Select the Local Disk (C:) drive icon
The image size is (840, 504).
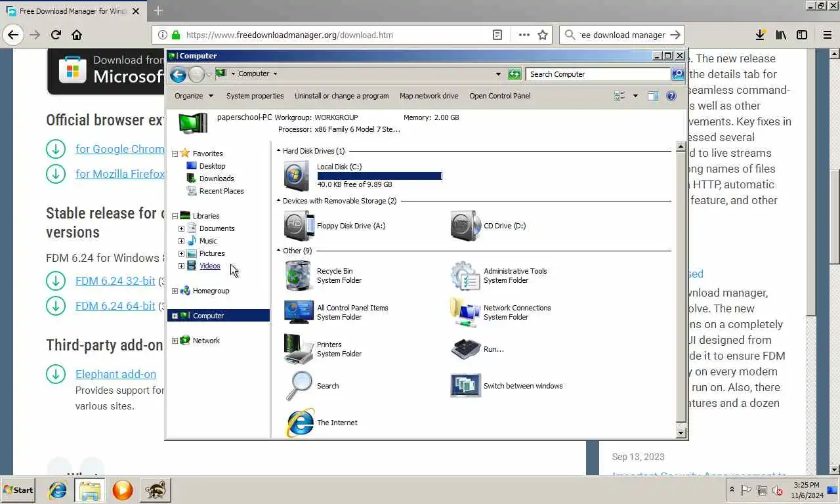point(297,175)
